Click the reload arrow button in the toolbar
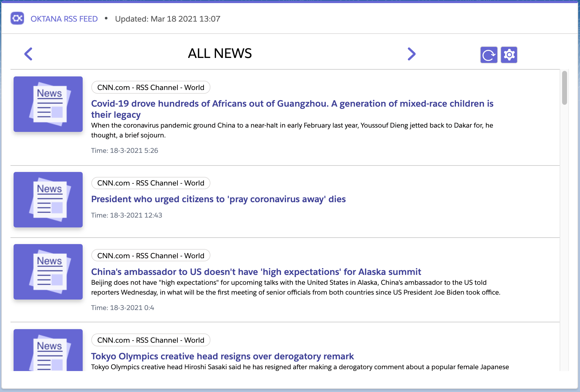Screen dimensions: 580x392 pyautogui.click(x=489, y=54)
